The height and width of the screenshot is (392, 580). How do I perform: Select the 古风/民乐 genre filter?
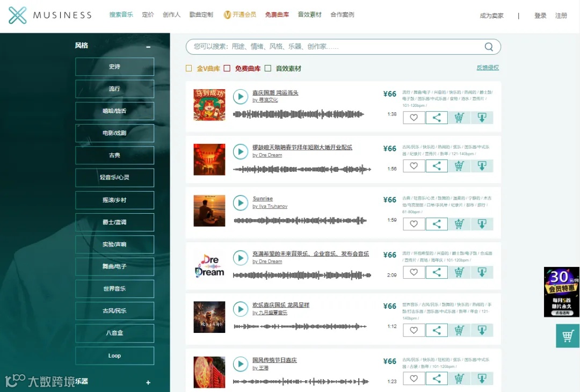point(114,311)
